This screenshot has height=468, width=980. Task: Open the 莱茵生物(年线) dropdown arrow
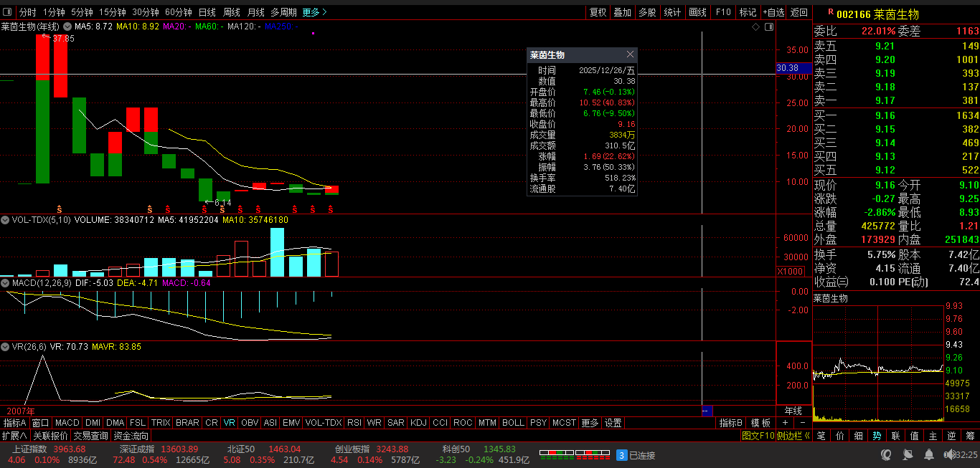tap(67, 27)
